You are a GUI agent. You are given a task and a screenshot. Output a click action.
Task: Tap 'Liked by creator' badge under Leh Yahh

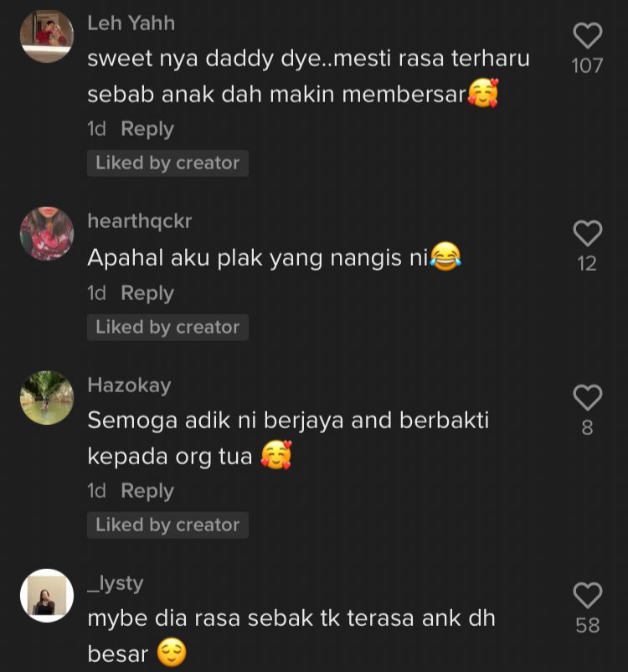point(167,163)
